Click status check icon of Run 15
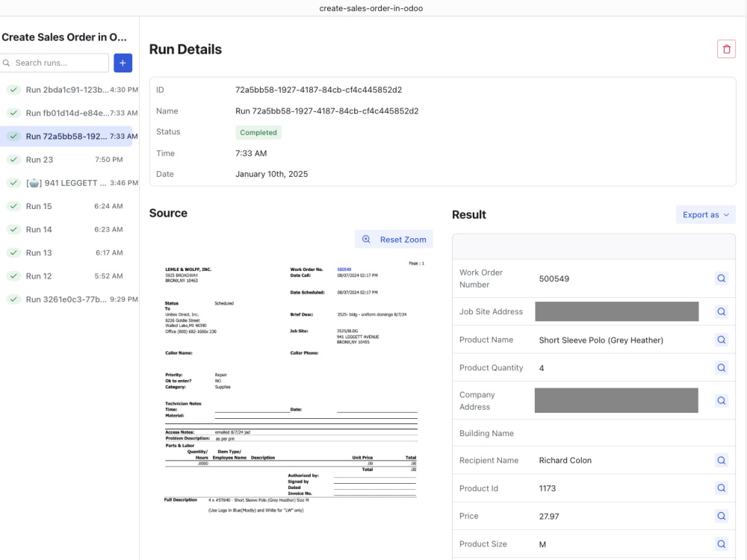Viewport: 747px width, 560px height. coord(13,206)
